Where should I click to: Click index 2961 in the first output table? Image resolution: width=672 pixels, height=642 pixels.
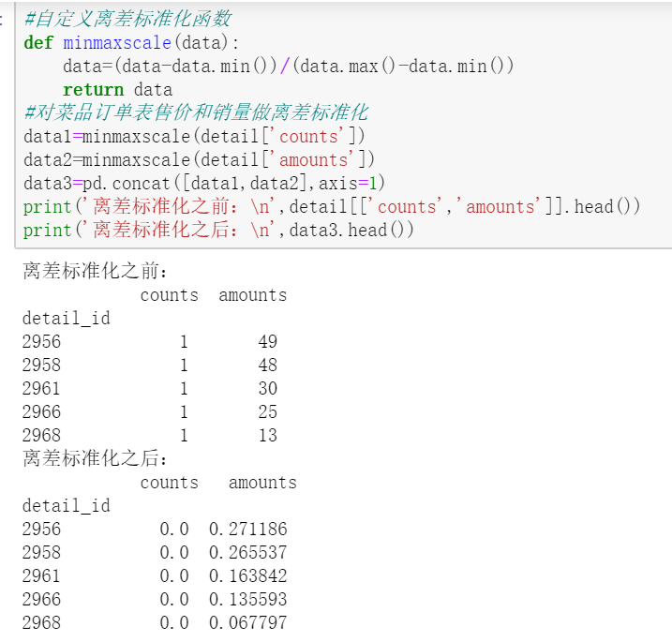point(41,389)
